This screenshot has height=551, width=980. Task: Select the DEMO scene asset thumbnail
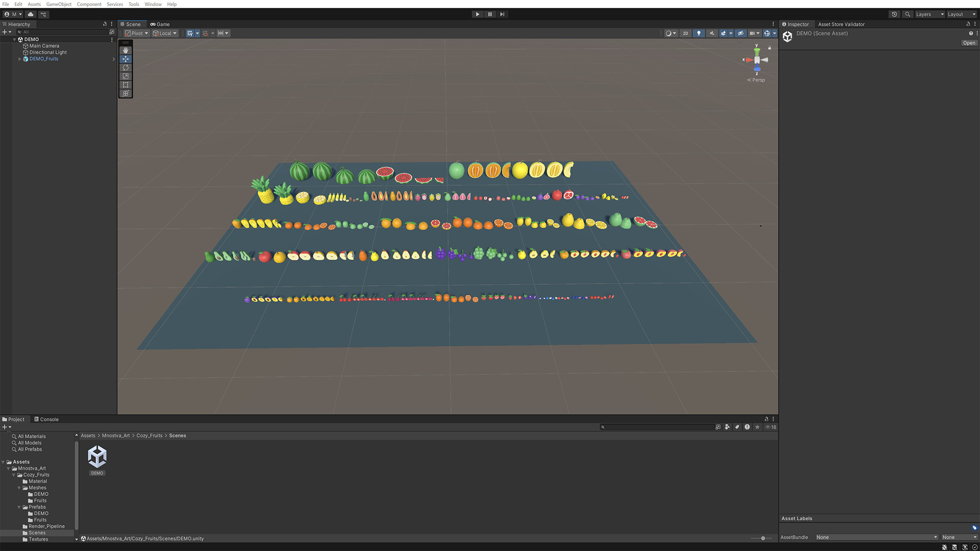click(97, 457)
